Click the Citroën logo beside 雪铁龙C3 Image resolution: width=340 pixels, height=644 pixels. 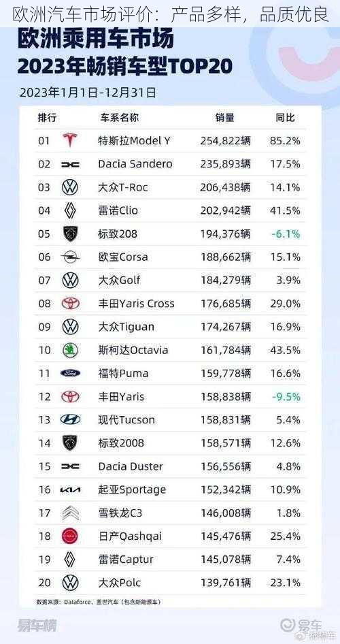(71, 513)
